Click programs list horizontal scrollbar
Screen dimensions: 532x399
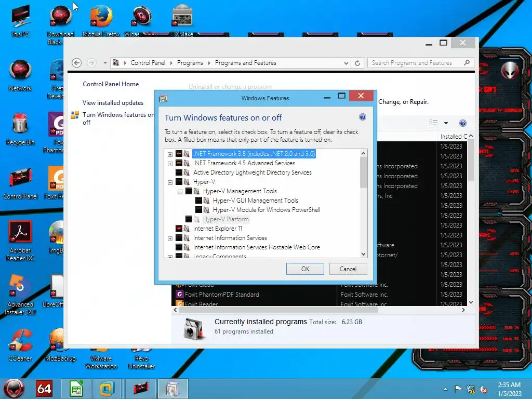(x=278, y=310)
